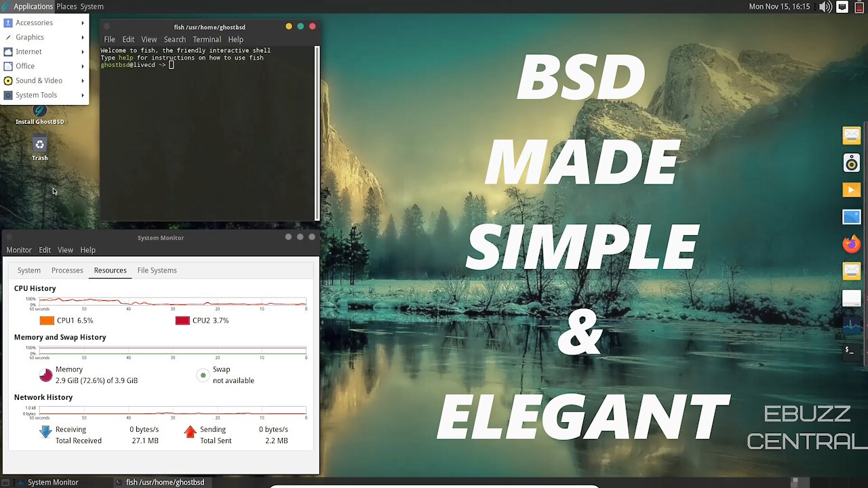The height and width of the screenshot is (488, 868).
Task: Click the Sending red arrow icon
Action: (x=190, y=432)
